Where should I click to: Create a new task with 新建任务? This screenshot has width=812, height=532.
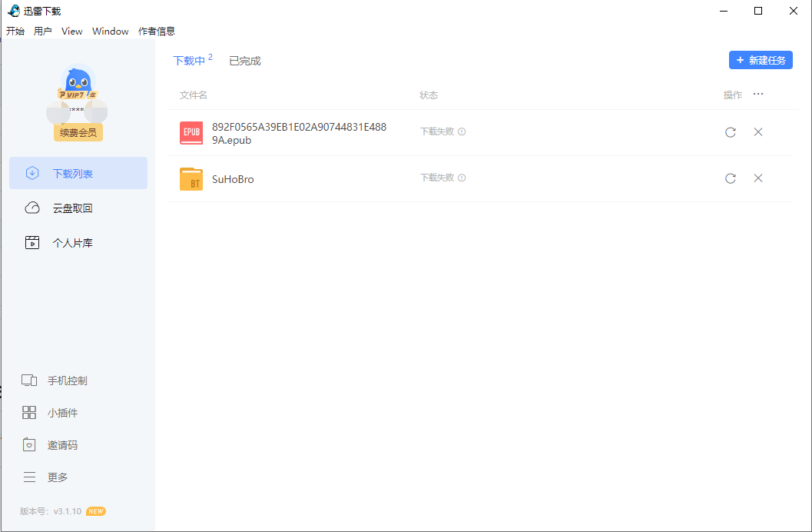[x=761, y=60]
